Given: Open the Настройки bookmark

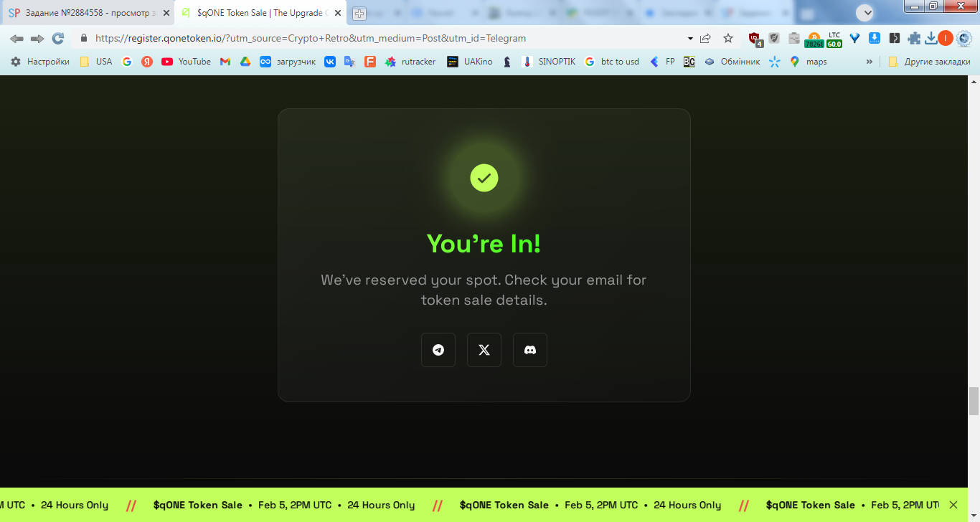Looking at the screenshot, I should 40,62.
